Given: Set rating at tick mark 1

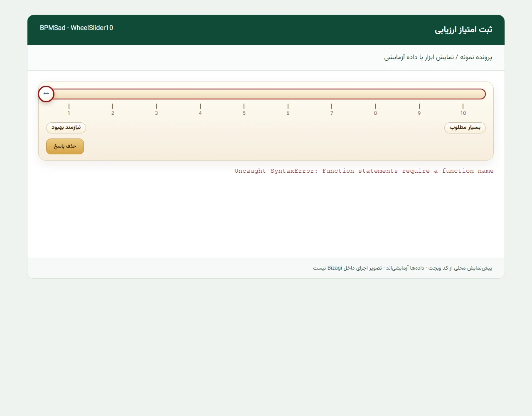Looking at the screenshot, I should pyautogui.click(x=69, y=110).
